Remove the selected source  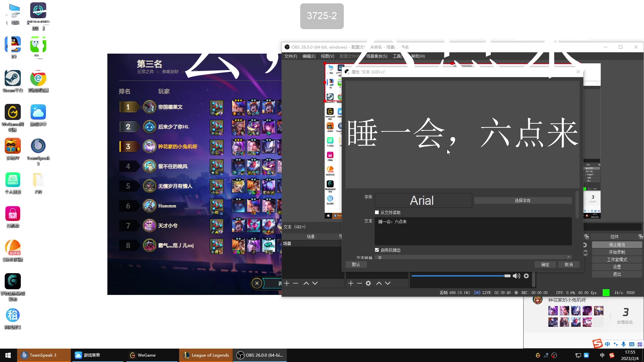click(x=360, y=283)
